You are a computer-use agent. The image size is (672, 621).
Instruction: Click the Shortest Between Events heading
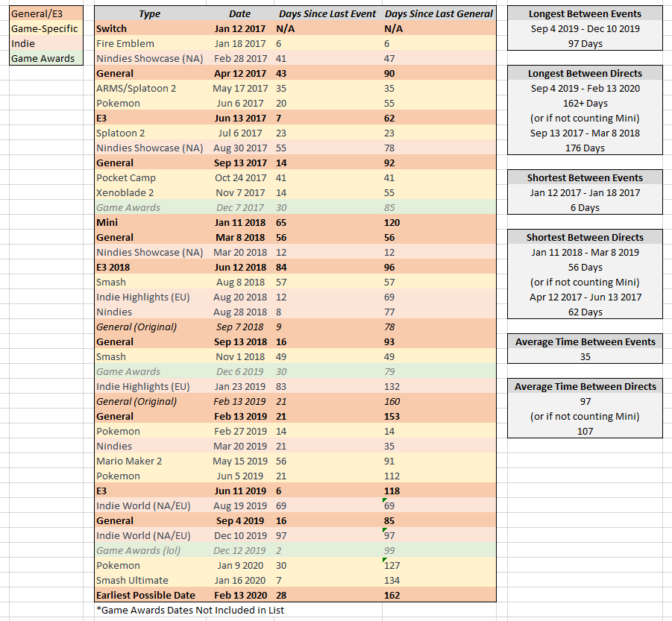point(585,177)
